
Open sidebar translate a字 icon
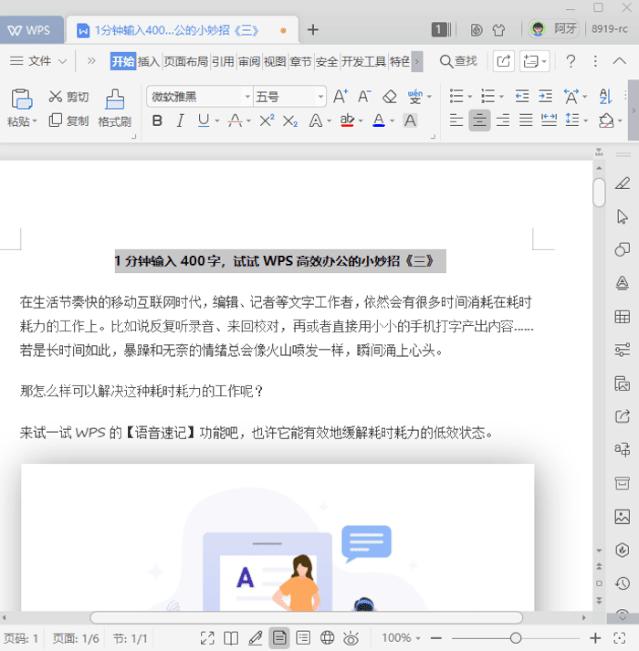coord(622,449)
